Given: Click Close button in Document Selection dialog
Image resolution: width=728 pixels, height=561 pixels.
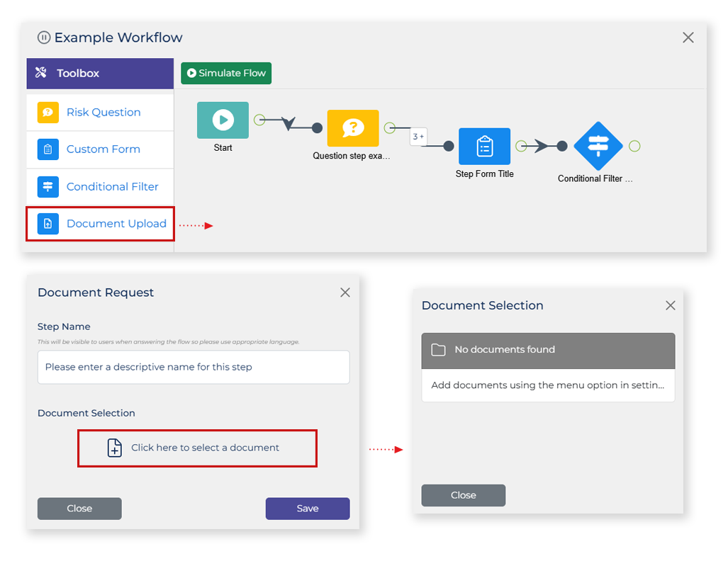Looking at the screenshot, I should 464,495.
